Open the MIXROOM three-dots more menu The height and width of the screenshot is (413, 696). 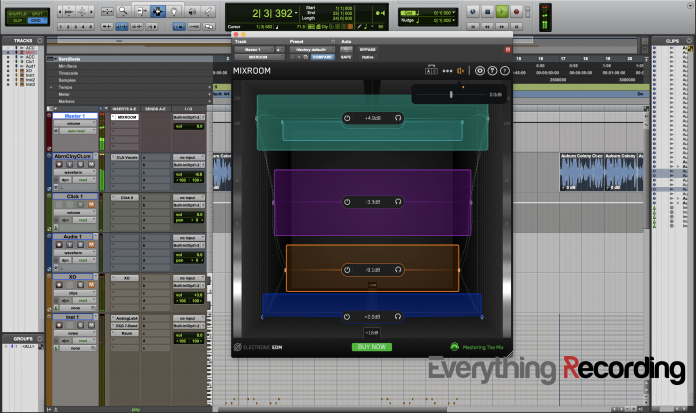(447, 71)
